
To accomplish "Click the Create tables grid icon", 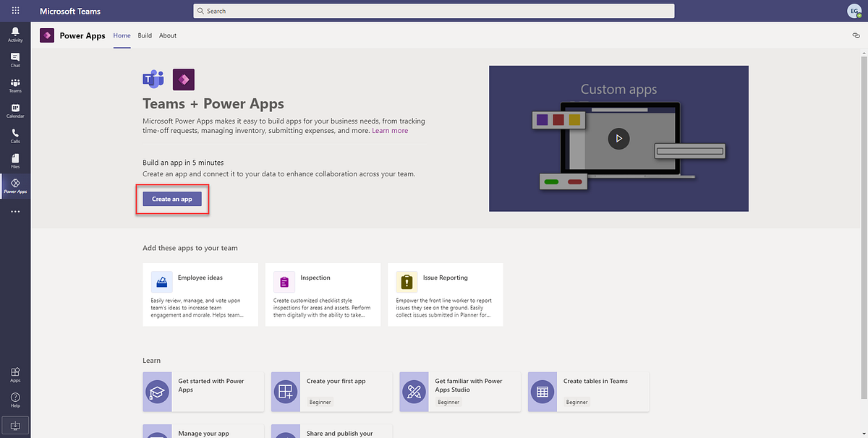I will (542, 392).
